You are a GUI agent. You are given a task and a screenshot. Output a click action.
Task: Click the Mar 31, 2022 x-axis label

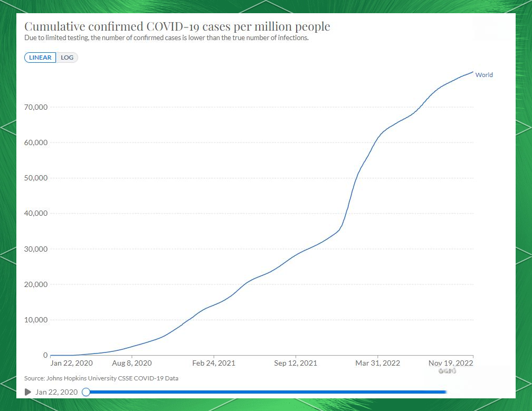[378, 363]
